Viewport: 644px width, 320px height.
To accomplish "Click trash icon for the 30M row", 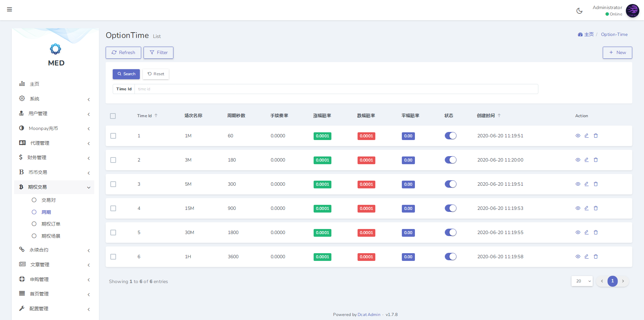I will point(596,232).
